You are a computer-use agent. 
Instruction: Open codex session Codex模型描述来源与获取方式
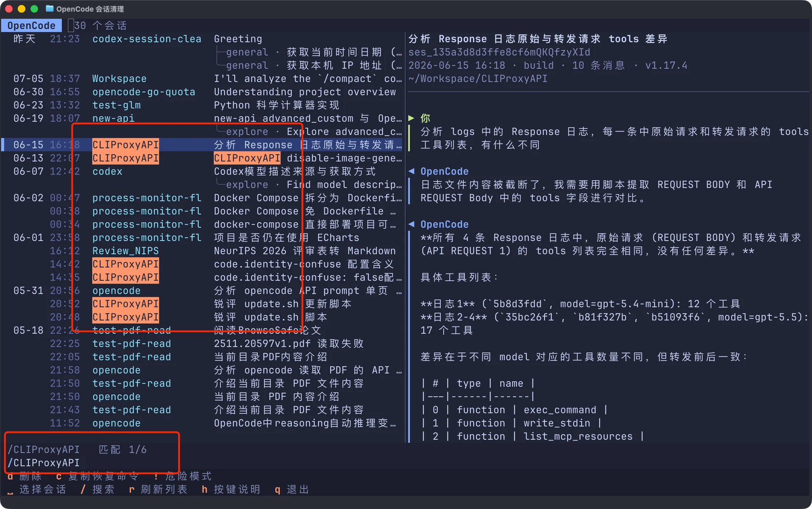click(x=202, y=172)
